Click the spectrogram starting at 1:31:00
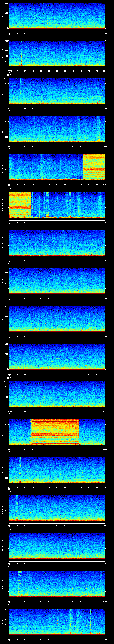 (x=57, y=91)
